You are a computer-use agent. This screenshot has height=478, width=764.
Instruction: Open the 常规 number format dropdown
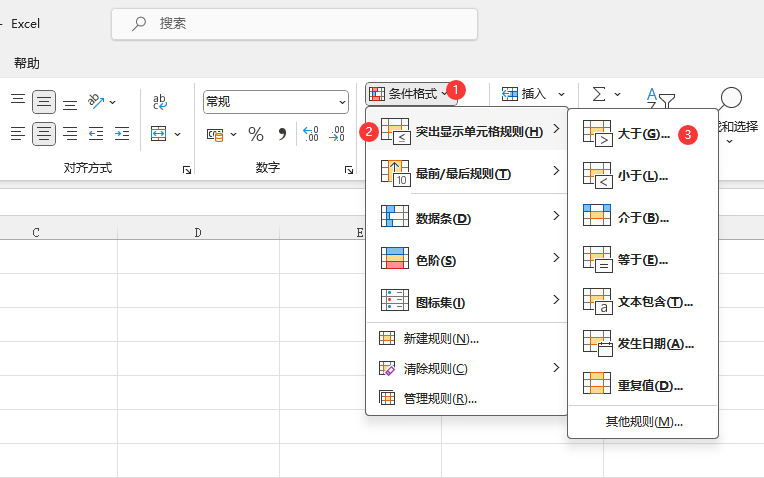342,102
